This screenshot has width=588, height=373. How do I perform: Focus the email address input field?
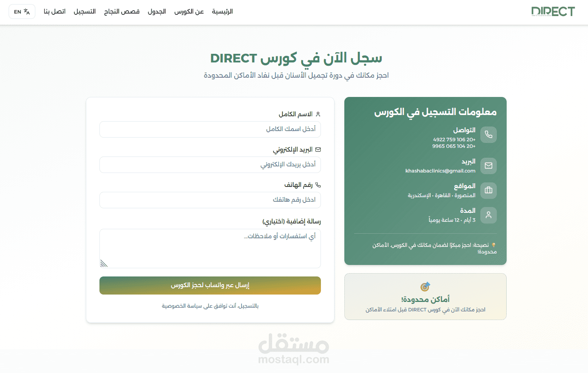click(x=210, y=165)
